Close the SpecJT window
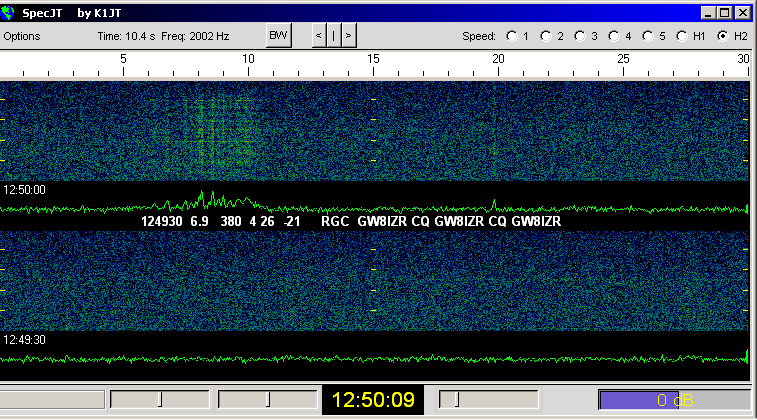 click(x=743, y=13)
